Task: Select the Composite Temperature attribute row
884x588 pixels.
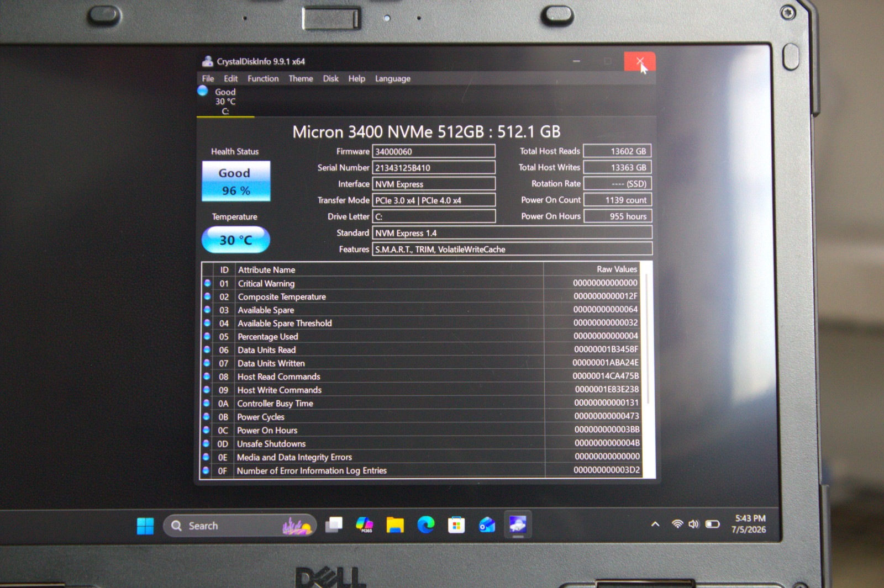Action: point(421,296)
